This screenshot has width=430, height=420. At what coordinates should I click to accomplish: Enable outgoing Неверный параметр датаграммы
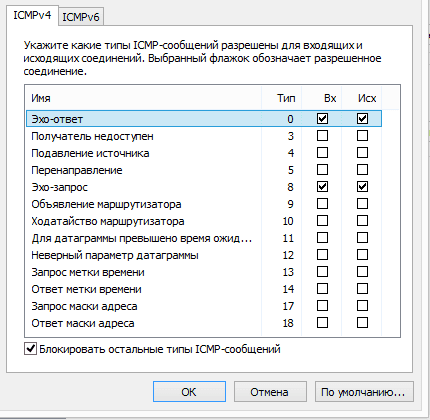tap(362, 255)
